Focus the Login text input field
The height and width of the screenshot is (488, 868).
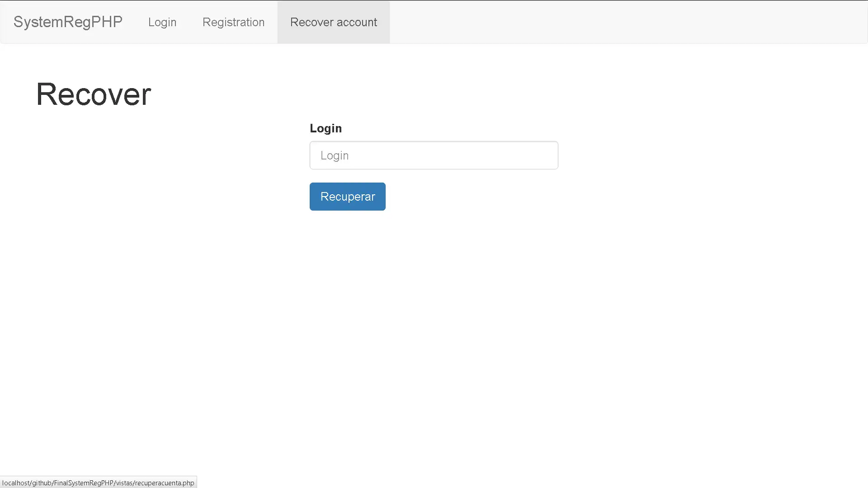(434, 155)
